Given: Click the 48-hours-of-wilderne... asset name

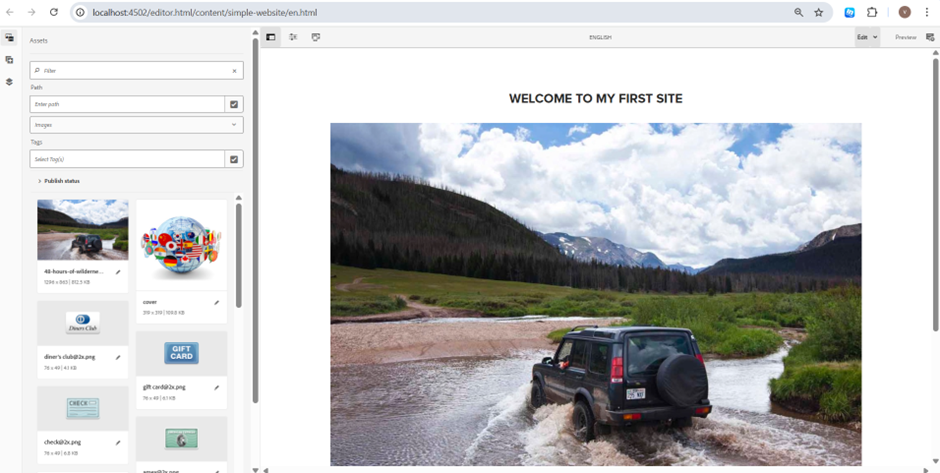Looking at the screenshot, I should click(x=73, y=271).
